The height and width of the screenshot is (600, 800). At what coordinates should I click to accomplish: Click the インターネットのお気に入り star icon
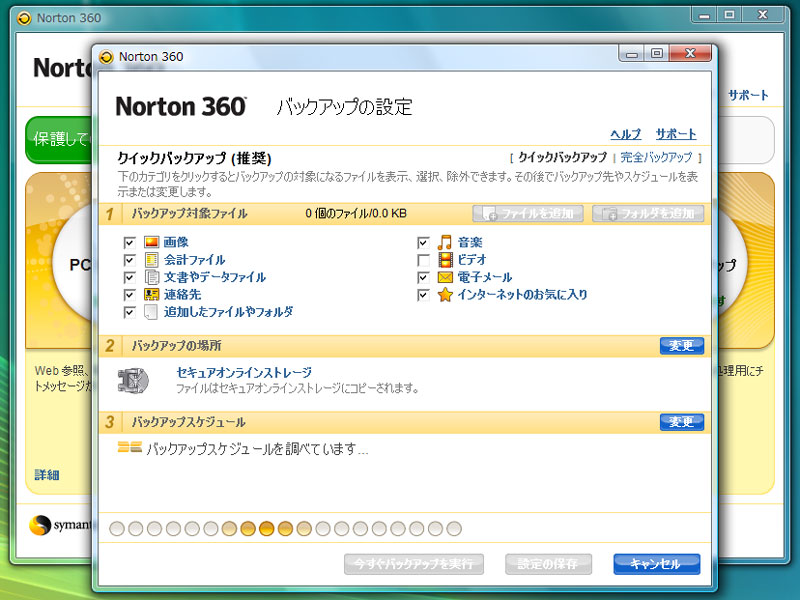[x=445, y=294]
